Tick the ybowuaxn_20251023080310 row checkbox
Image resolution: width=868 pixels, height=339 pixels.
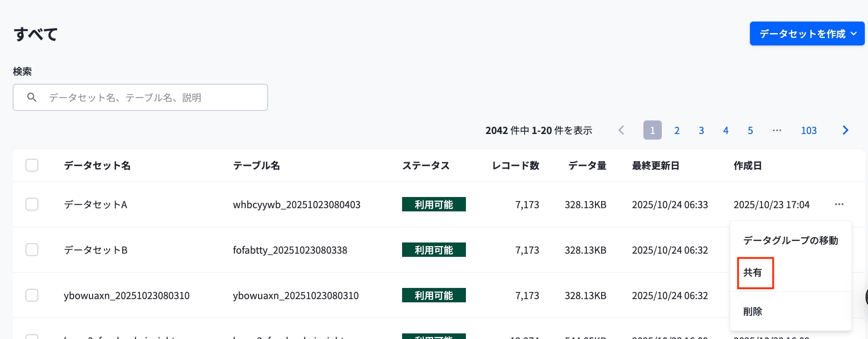tap(32, 295)
